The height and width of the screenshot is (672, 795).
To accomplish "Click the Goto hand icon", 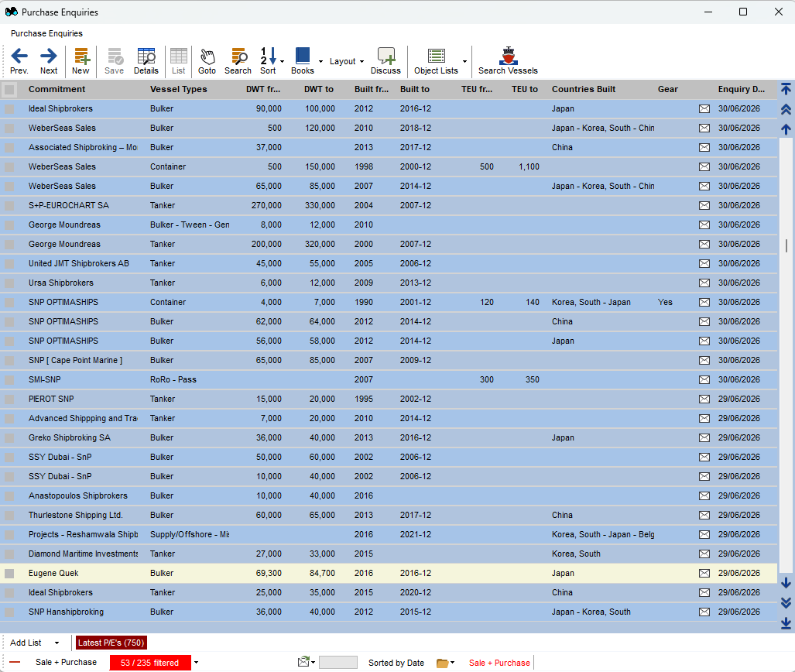I will tap(207, 61).
